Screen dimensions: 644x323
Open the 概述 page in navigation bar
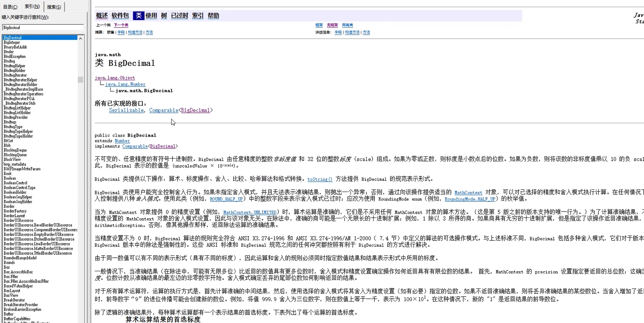click(102, 16)
